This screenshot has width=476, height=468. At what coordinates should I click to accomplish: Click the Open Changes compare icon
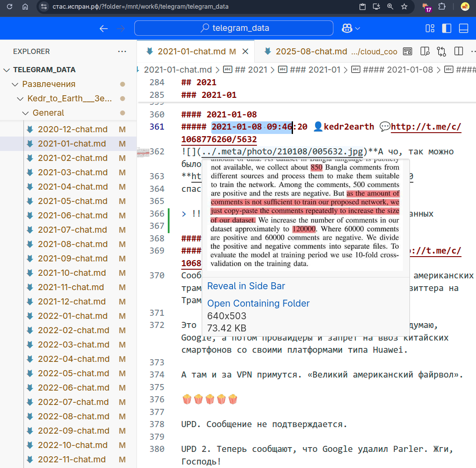(x=441, y=52)
